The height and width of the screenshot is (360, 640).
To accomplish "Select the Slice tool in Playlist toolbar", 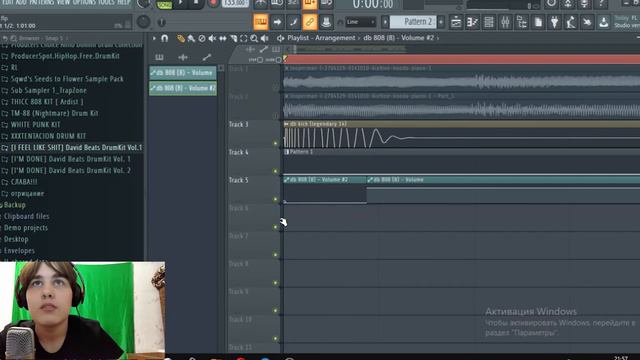I will click(x=233, y=38).
